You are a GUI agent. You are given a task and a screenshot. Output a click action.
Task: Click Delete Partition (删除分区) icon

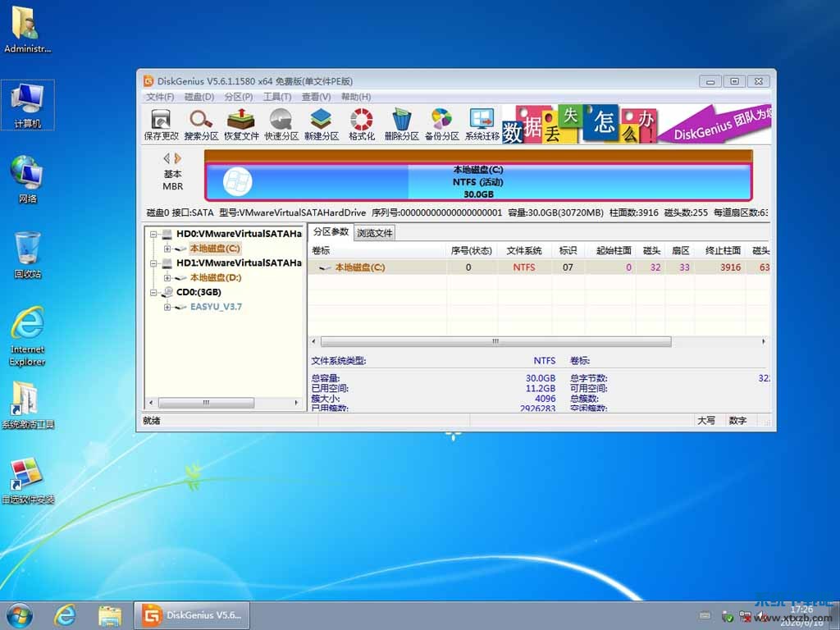402,125
